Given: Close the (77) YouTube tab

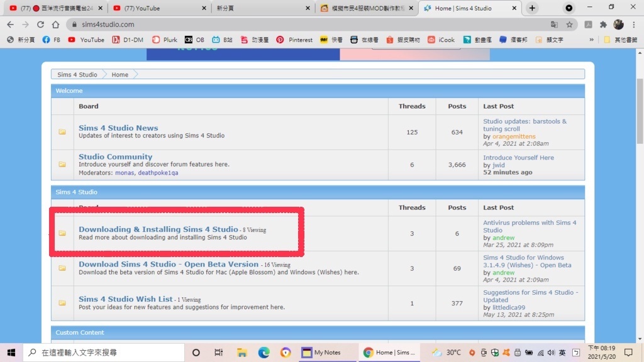Looking at the screenshot, I should point(204,8).
